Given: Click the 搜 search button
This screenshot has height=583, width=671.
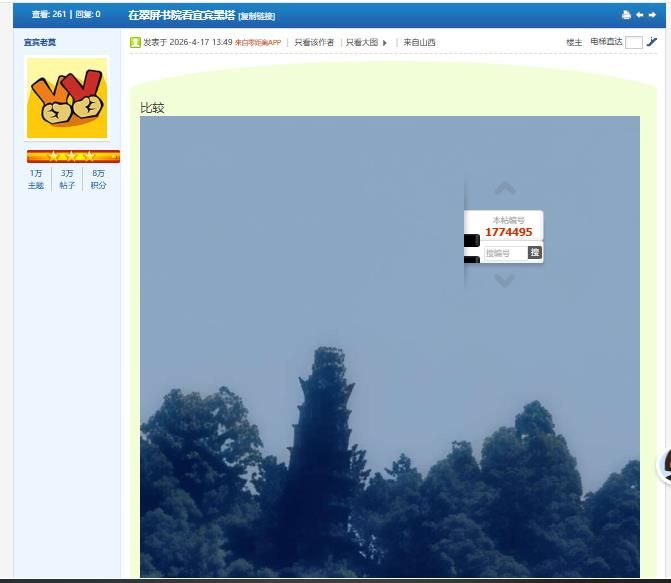Looking at the screenshot, I should [x=534, y=253].
